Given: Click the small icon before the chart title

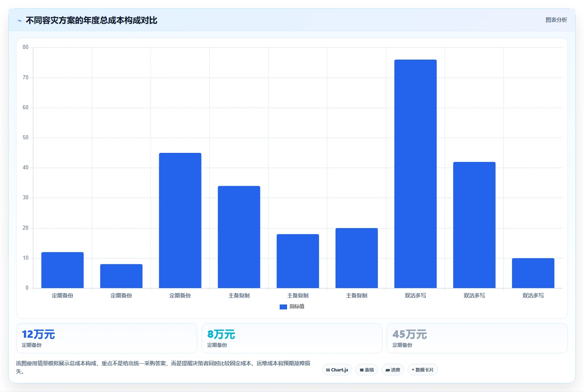Looking at the screenshot, I should 19,21.
